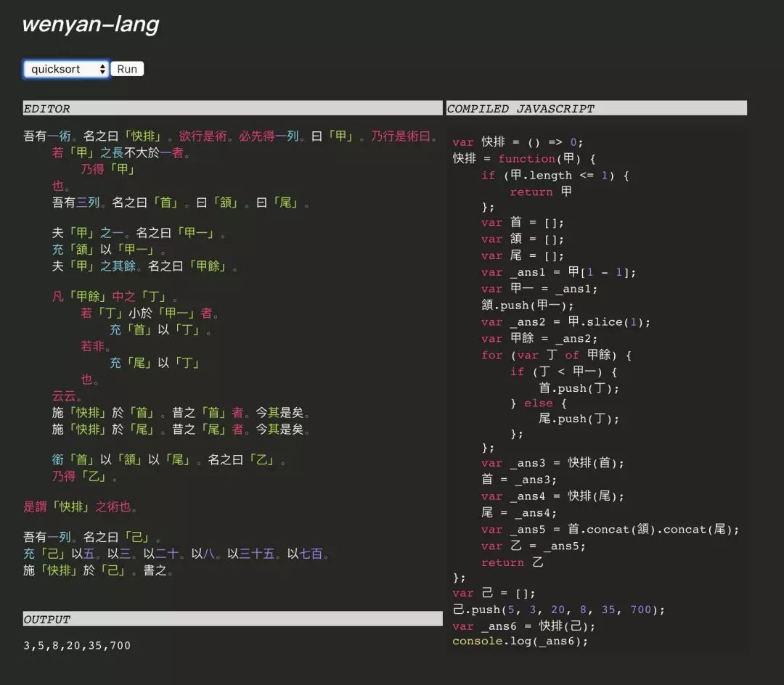Viewport: 784px width, 685px height.
Task: Click editor line 云云
Action: (x=67, y=395)
